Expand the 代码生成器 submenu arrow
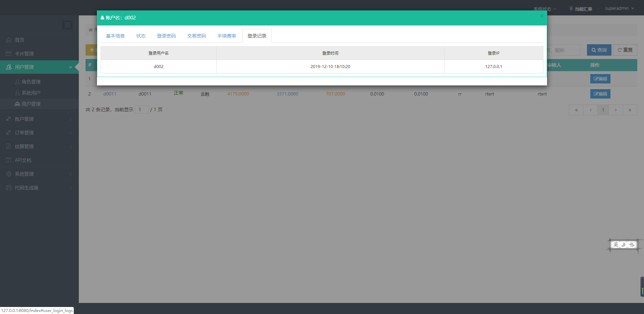Viewport: 644px width, 314px height. coord(71,188)
